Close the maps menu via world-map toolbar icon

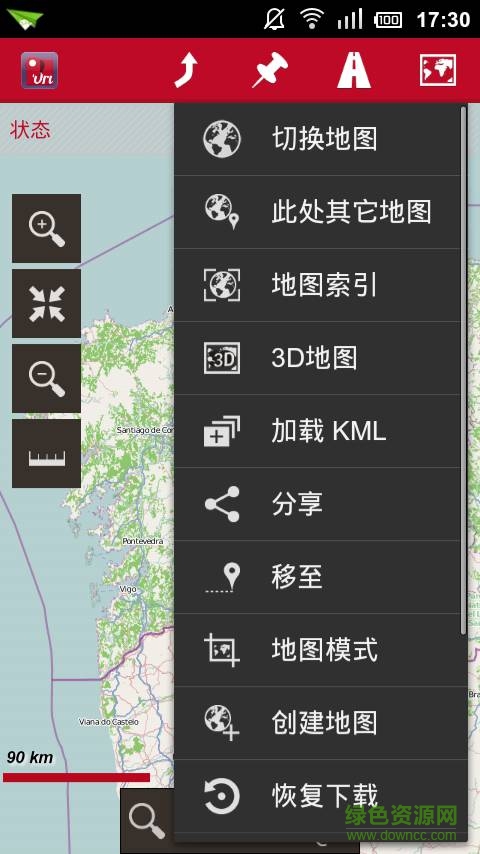(x=438, y=70)
